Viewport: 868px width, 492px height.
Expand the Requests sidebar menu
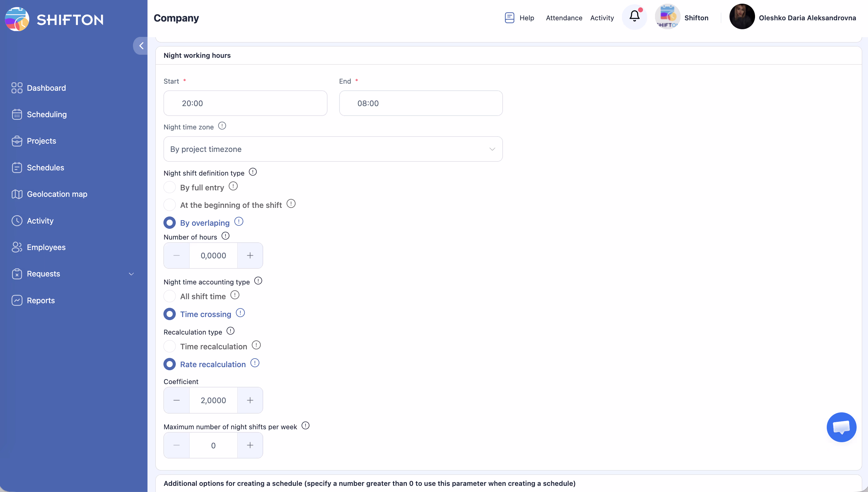pos(131,274)
